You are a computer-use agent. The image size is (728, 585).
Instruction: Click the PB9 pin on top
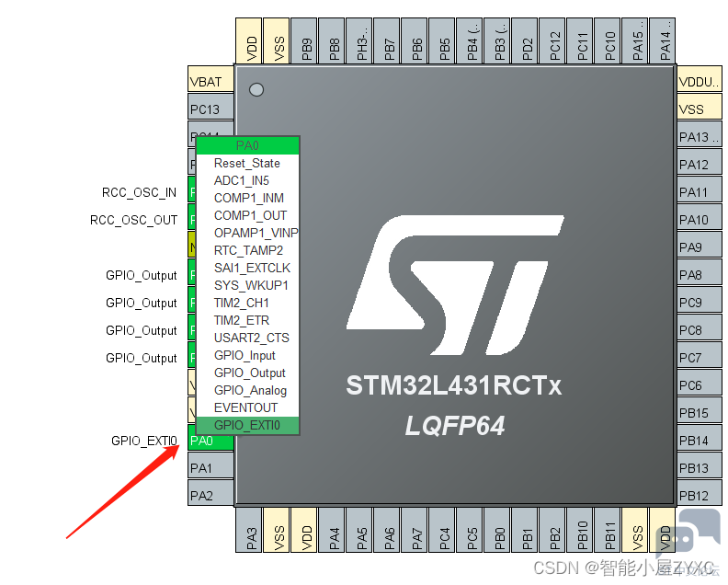point(304,40)
